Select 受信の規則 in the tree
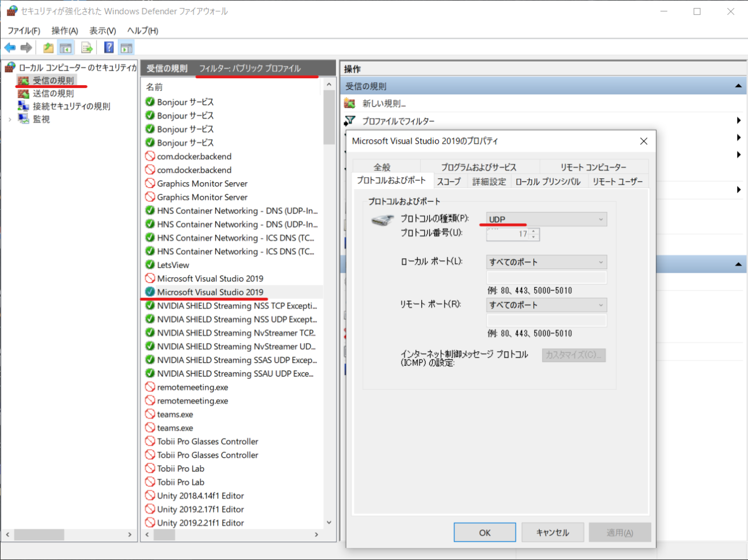 [53, 80]
